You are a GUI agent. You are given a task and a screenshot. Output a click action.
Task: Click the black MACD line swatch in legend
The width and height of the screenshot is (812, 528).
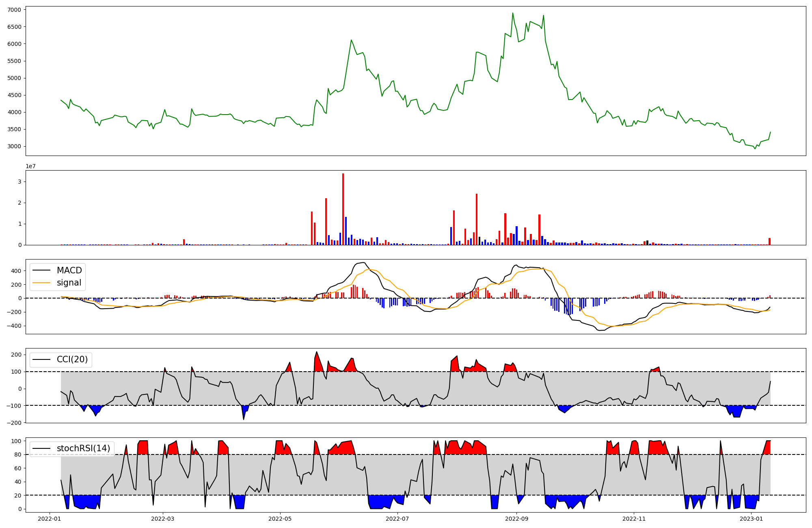pos(41,270)
